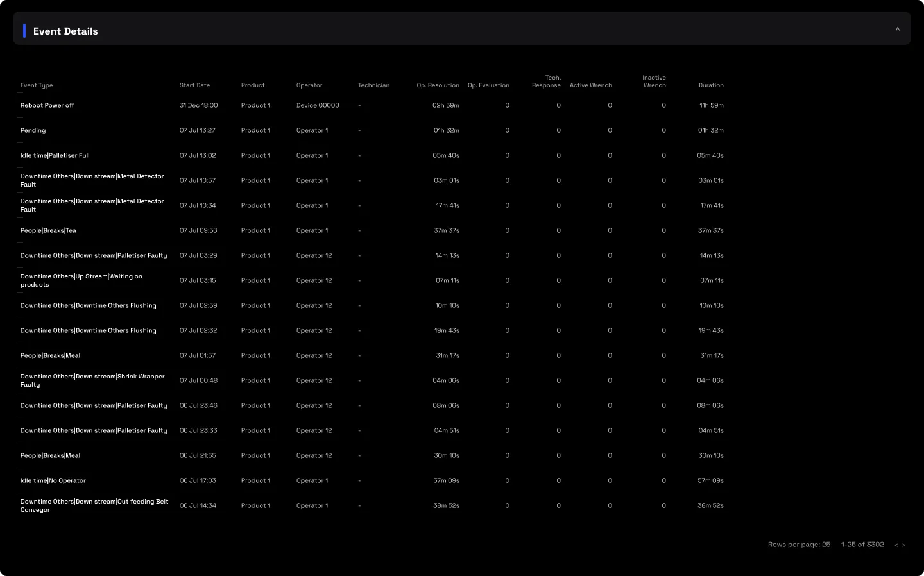Collapse the Event Details panel chevron

[898, 29]
